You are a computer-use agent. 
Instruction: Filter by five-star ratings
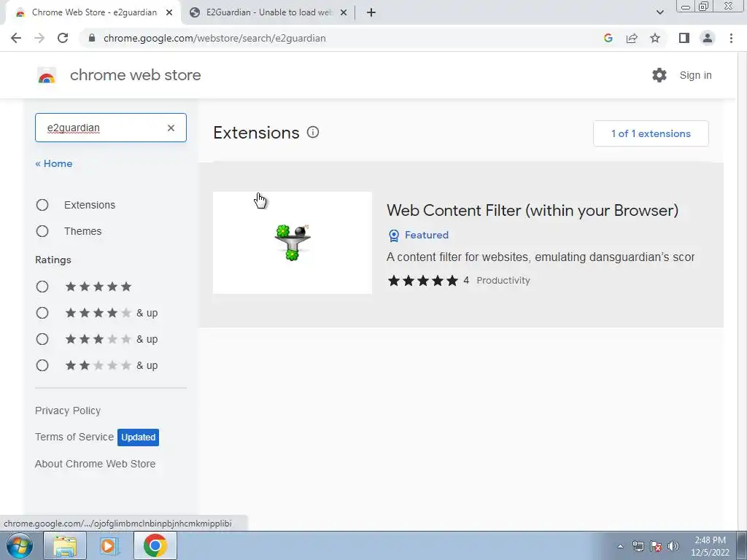(x=42, y=287)
